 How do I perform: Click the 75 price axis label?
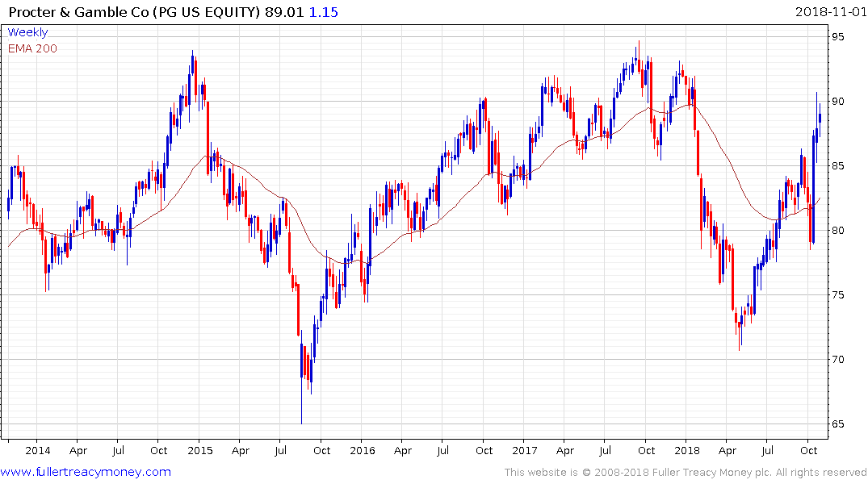click(x=838, y=294)
